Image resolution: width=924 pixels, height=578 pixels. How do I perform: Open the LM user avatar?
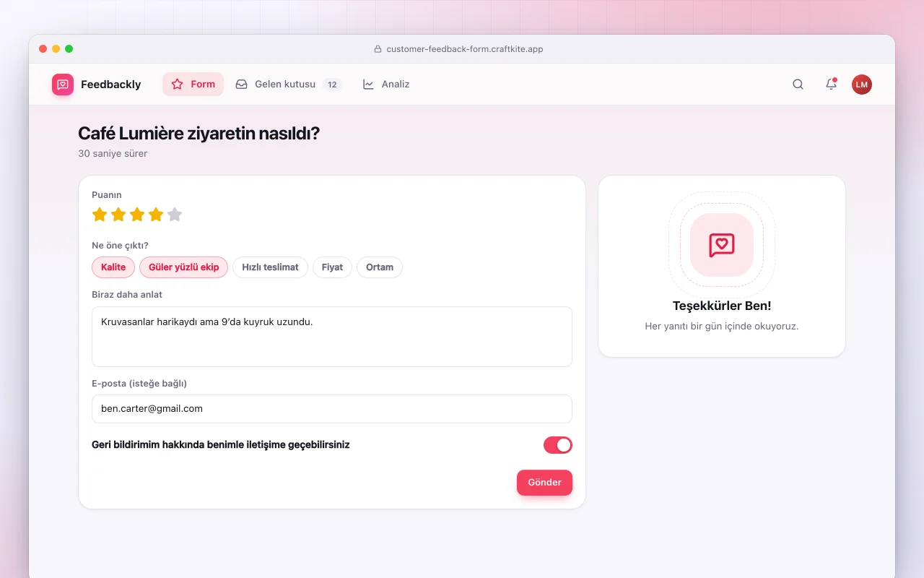[862, 85]
